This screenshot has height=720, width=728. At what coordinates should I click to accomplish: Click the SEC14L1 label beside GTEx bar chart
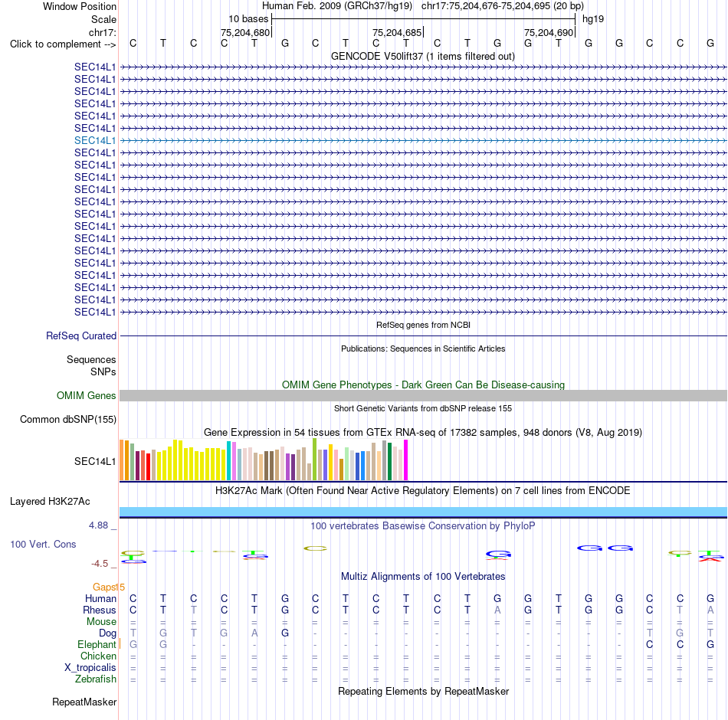point(95,461)
